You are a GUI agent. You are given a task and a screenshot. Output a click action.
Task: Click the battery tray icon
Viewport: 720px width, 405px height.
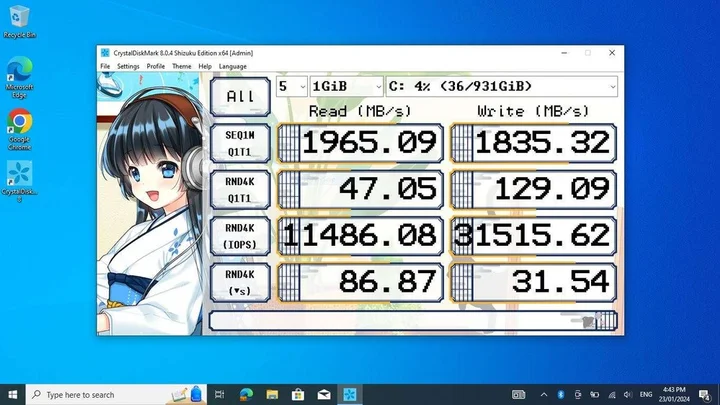point(595,394)
